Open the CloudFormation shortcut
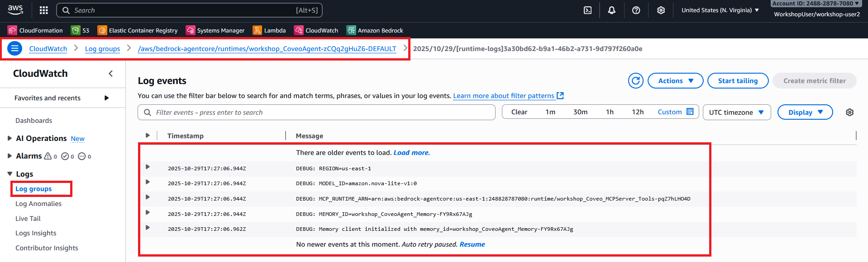The height and width of the screenshot is (262, 868). 35,30
